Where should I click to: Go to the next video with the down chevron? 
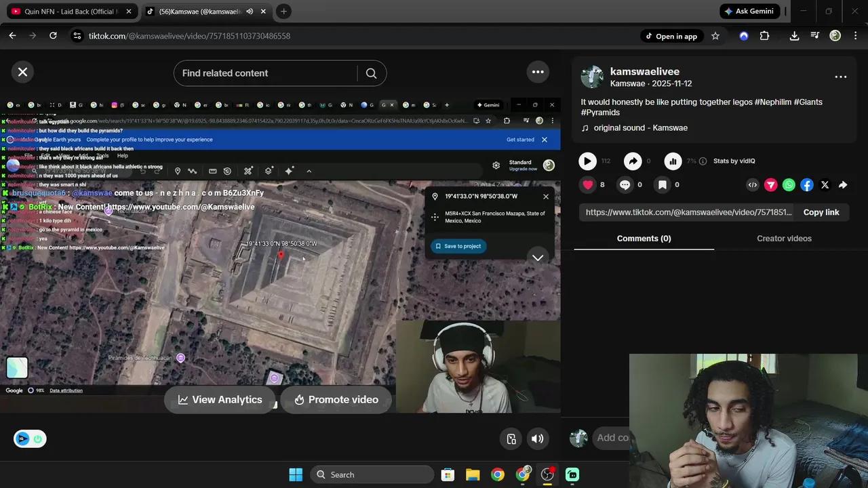(x=538, y=258)
